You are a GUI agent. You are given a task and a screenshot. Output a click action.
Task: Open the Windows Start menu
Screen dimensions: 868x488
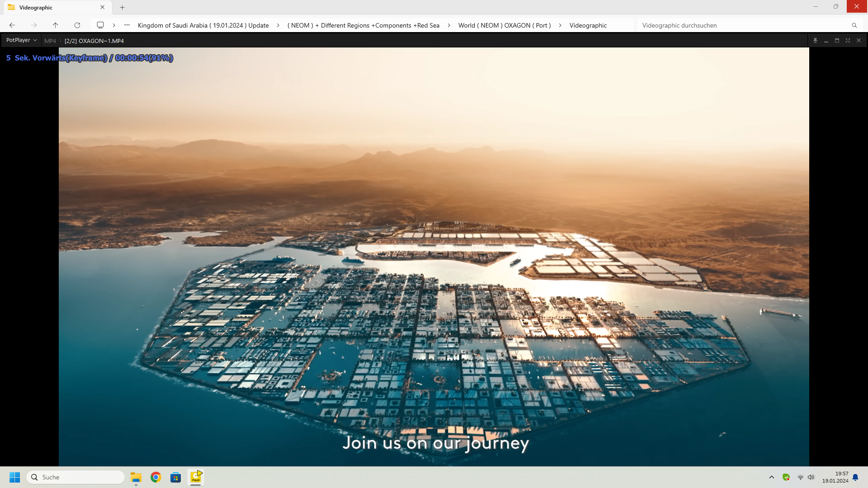point(15,477)
